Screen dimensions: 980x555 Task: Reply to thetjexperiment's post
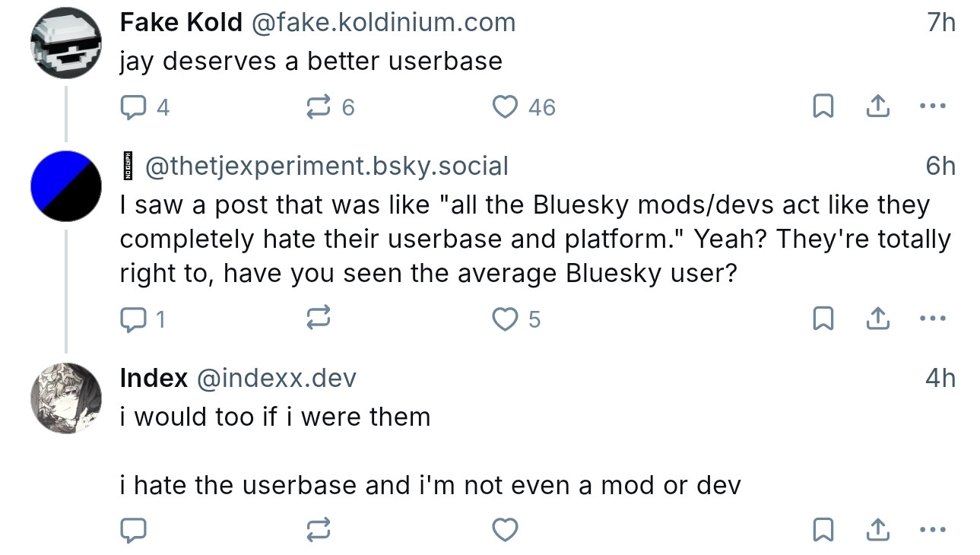(x=134, y=319)
